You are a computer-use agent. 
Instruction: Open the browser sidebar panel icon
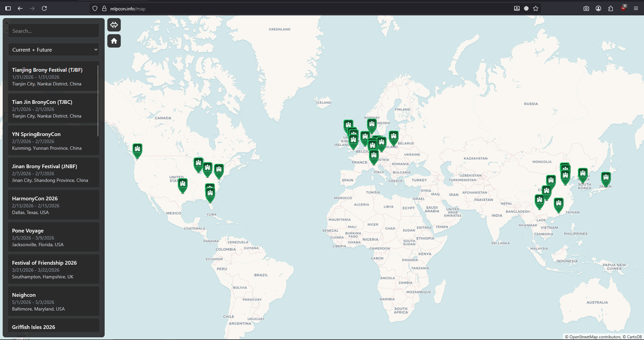coord(8,8)
